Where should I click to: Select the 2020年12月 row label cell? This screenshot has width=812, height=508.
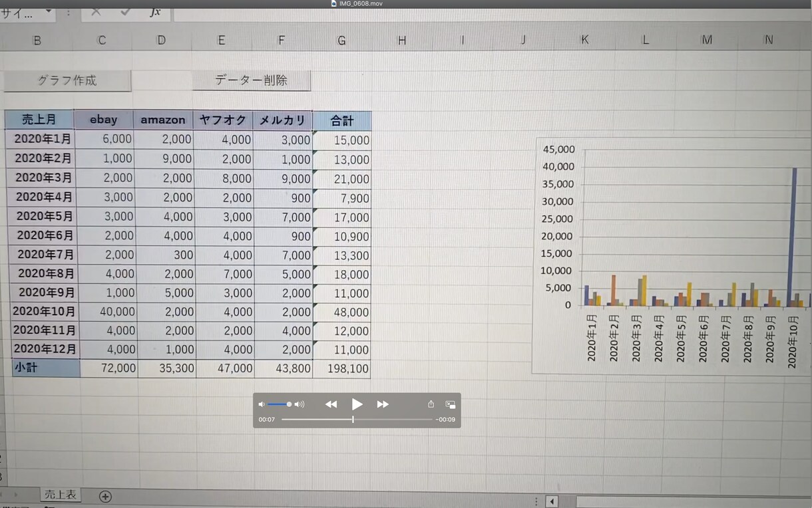point(46,349)
